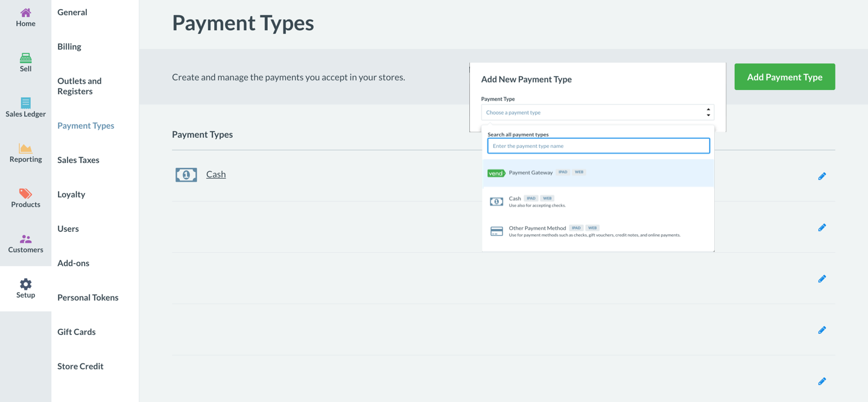Open the Sales Ledger icon
Image resolution: width=868 pixels, height=402 pixels.
pyautogui.click(x=25, y=103)
